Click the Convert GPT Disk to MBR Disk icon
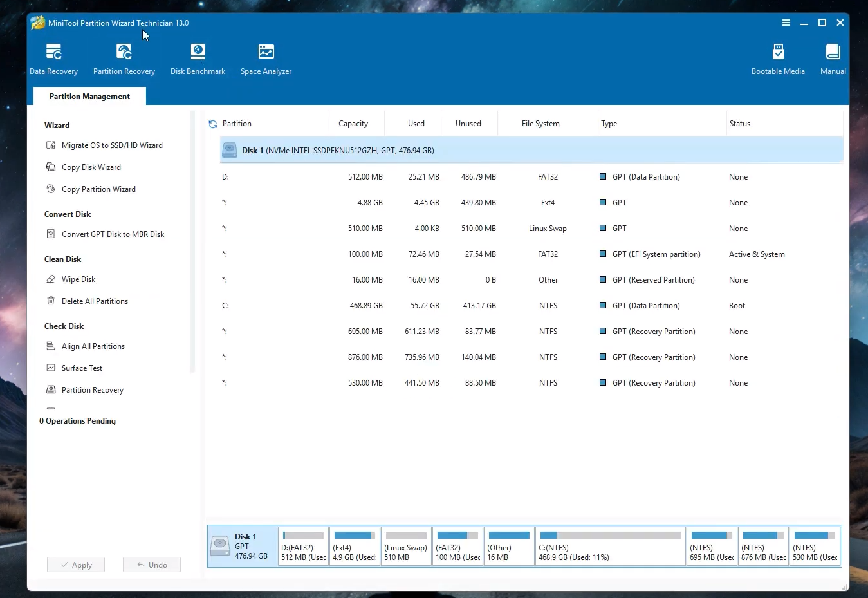Image resolution: width=868 pixels, height=598 pixels. 51,234
